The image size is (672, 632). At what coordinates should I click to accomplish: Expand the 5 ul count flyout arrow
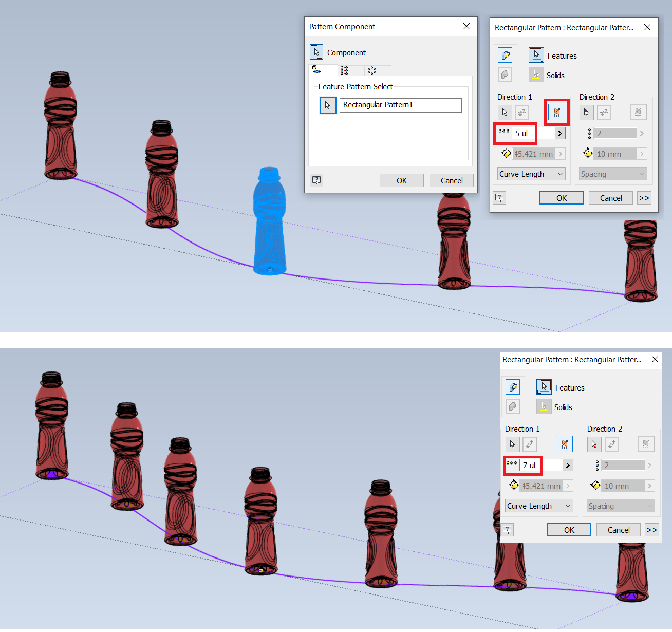559,133
